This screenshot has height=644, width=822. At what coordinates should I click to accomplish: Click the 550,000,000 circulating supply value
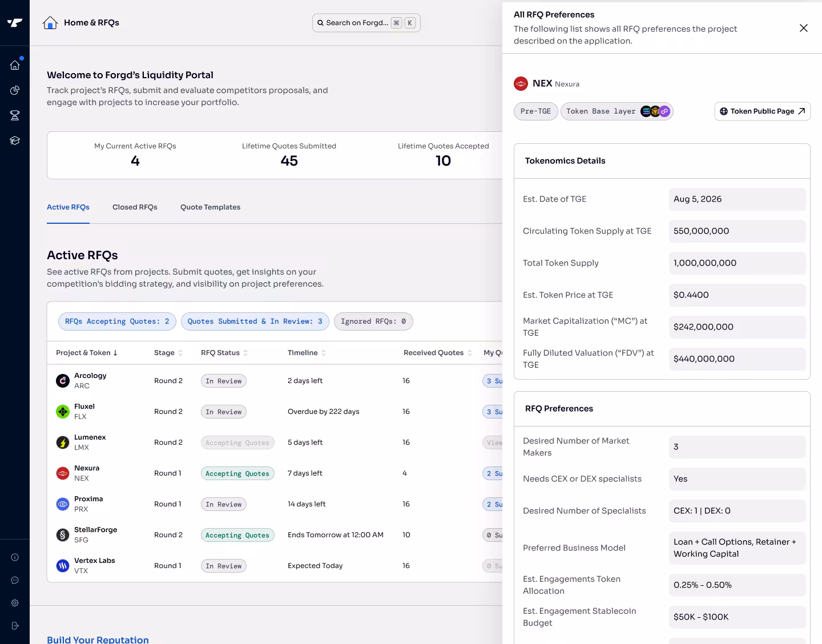pos(737,231)
